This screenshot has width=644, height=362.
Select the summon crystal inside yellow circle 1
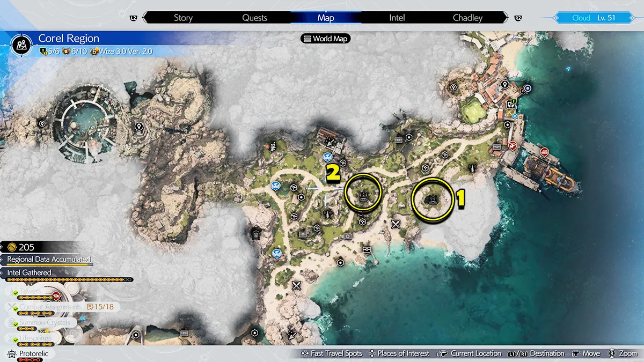tap(433, 200)
